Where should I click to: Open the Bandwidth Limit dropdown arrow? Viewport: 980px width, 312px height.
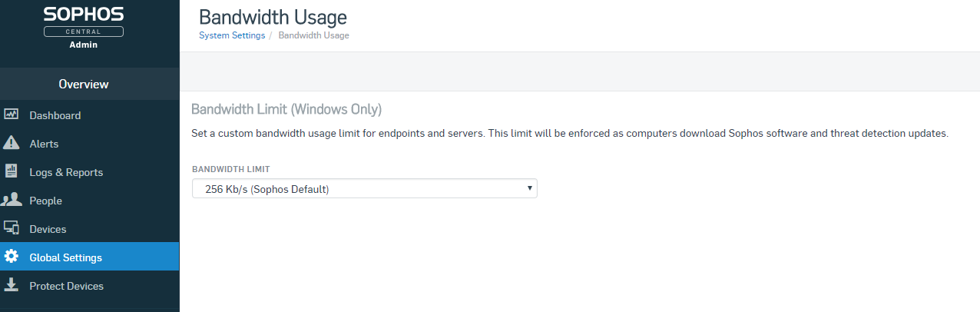(530, 188)
